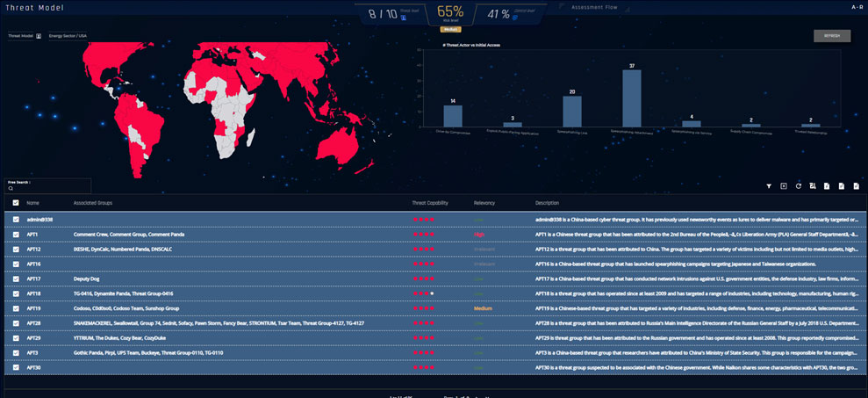
Task: Click the square play icon in table toolbar
Action: point(783,186)
